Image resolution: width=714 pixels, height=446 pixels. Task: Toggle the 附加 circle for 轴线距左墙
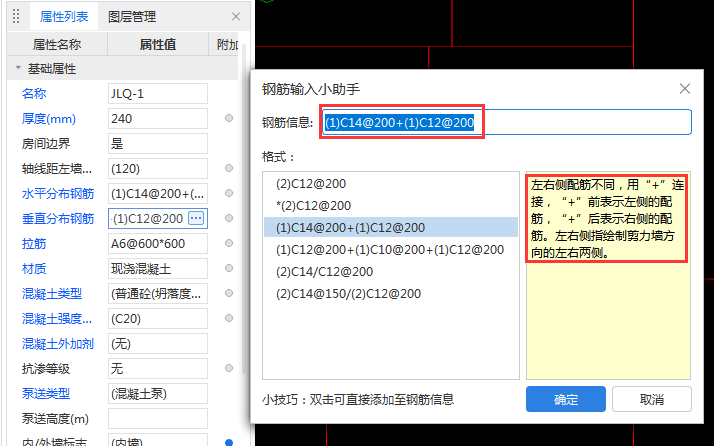(229, 169)
